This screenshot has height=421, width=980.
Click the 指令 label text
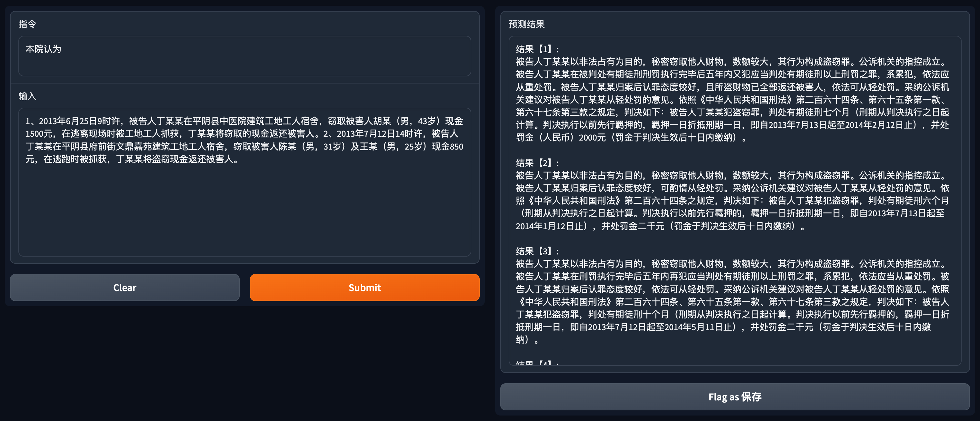pos(27,24)
